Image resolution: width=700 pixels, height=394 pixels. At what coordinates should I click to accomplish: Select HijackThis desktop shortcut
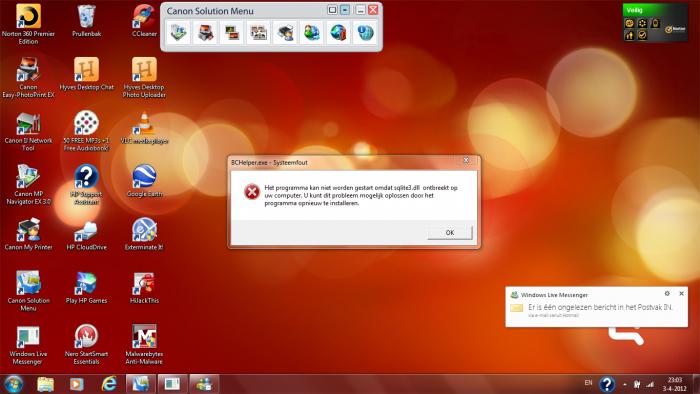click(144, 287)
